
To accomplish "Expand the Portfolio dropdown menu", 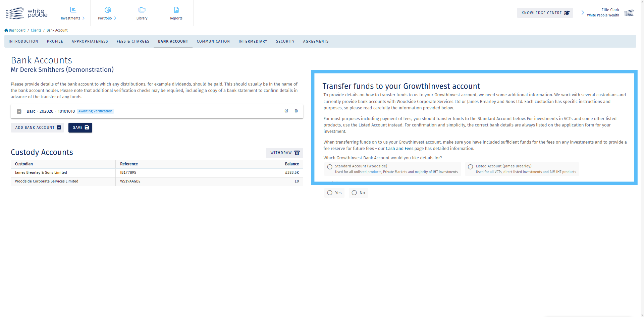I will click(x=115, y=18).
